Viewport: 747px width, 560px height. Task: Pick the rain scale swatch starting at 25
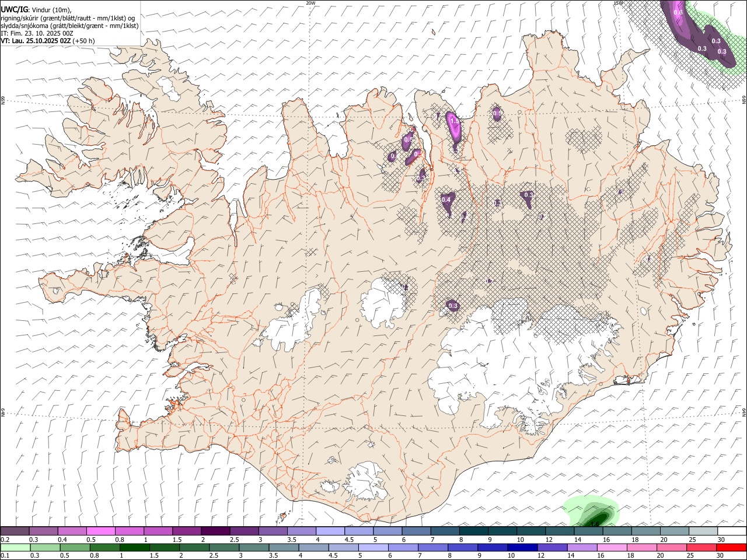point(701,548)
